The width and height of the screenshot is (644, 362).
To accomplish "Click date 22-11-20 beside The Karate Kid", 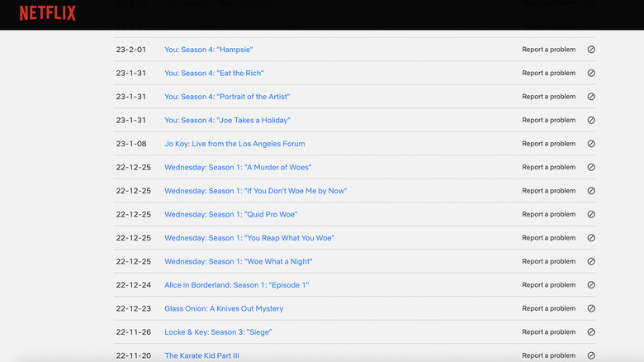I will tap(134, 355).
